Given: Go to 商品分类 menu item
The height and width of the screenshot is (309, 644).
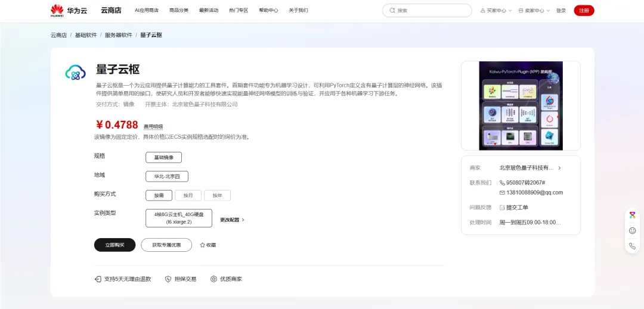Looking at the screenshot, I should click(x=179, y=10).
